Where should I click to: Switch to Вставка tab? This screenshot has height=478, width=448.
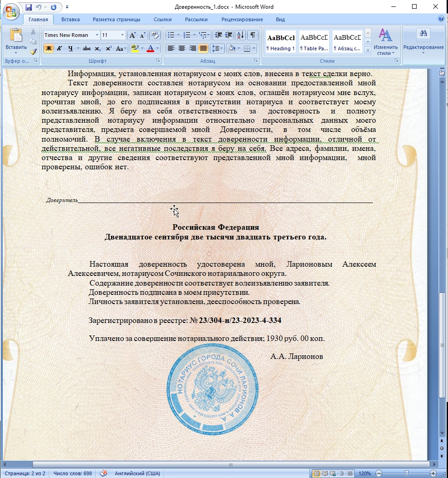(71, 19)
